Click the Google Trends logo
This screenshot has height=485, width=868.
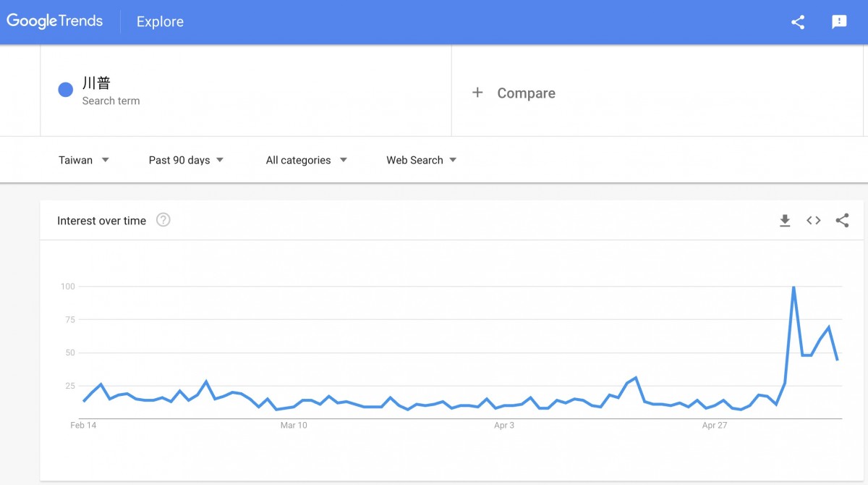[x=55, y=21]
